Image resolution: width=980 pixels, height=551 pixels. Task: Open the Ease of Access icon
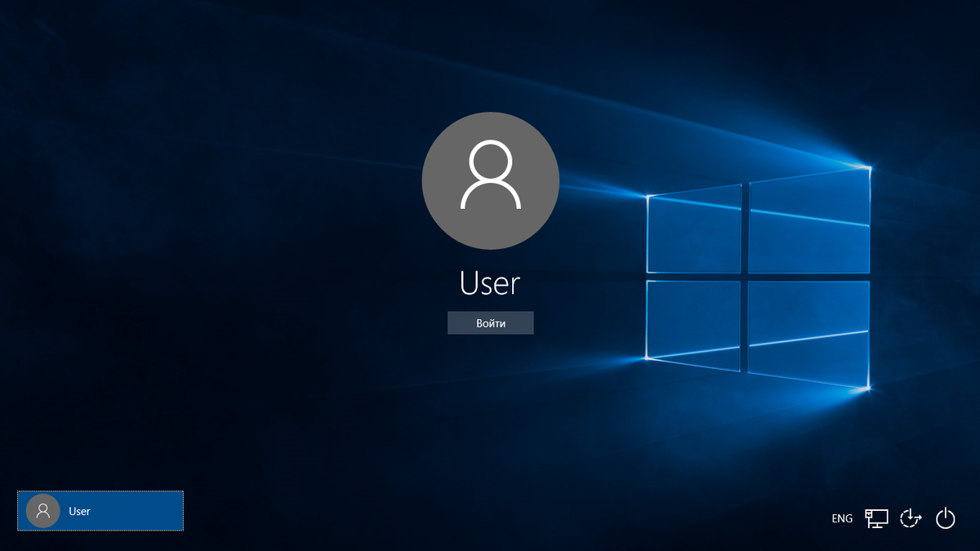tap(911, 518)
